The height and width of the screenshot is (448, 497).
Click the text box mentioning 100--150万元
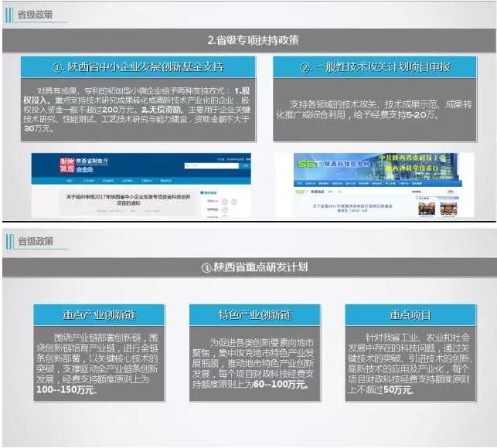(x=99, y=363)
